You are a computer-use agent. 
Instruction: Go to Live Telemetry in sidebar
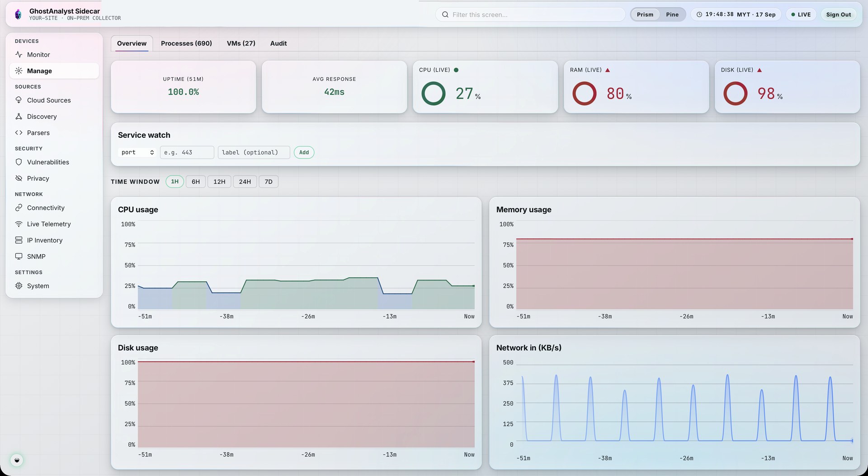[54, 224]
